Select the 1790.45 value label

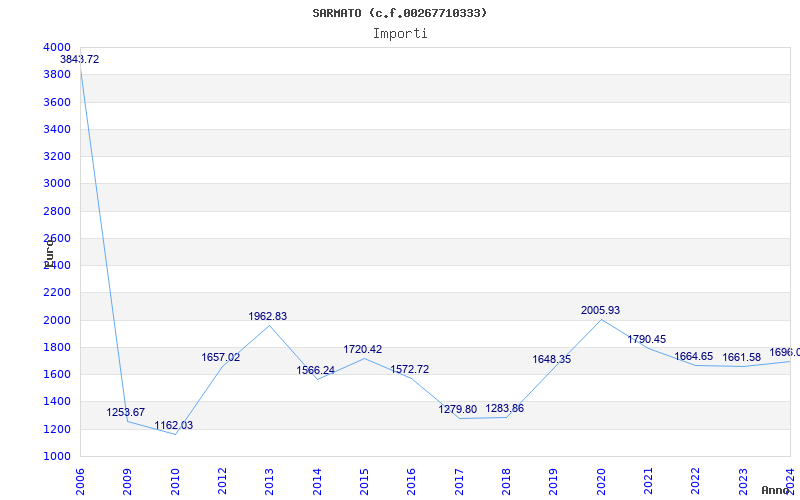click(x=647, y=339)
